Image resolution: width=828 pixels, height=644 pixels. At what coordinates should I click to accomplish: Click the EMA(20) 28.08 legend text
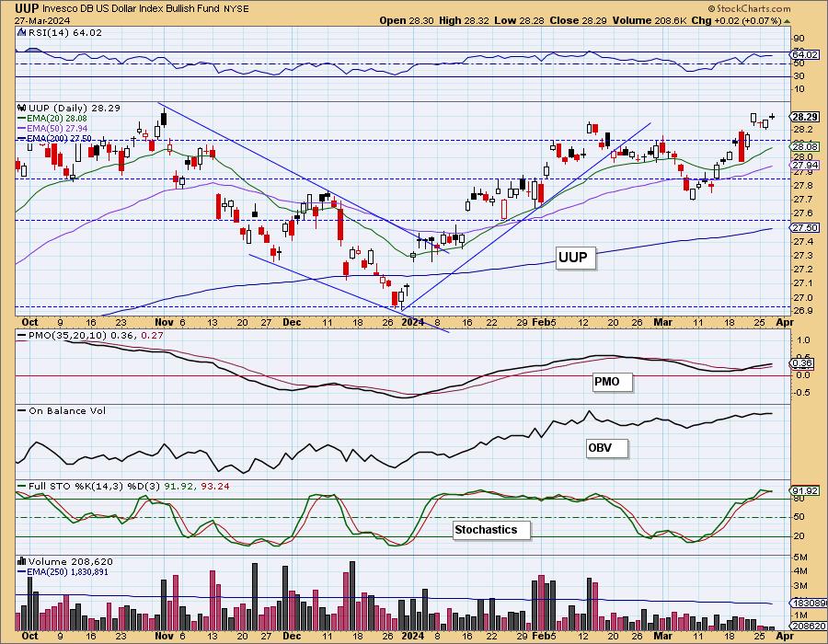58,119
